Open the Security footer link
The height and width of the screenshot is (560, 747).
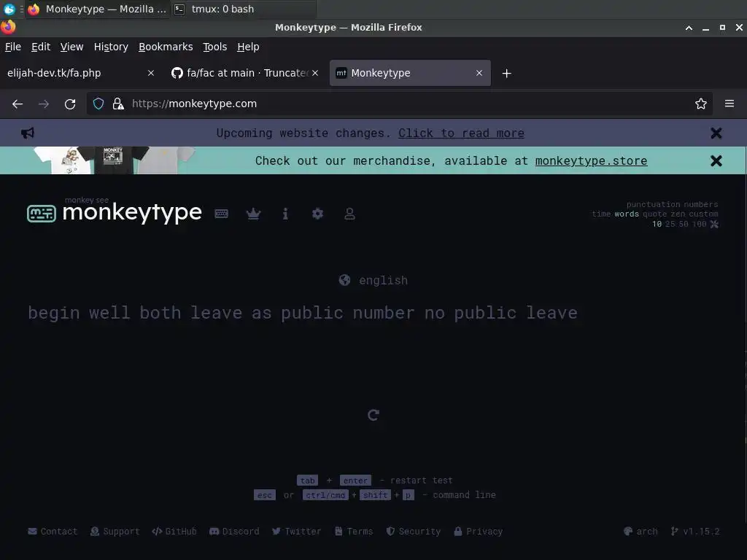click(x=413, y=531)
